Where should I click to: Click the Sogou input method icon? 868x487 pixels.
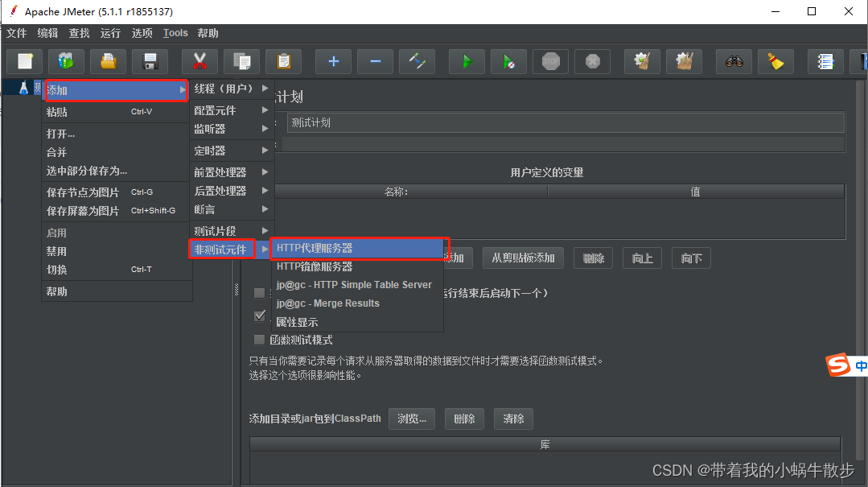point(838,365)
